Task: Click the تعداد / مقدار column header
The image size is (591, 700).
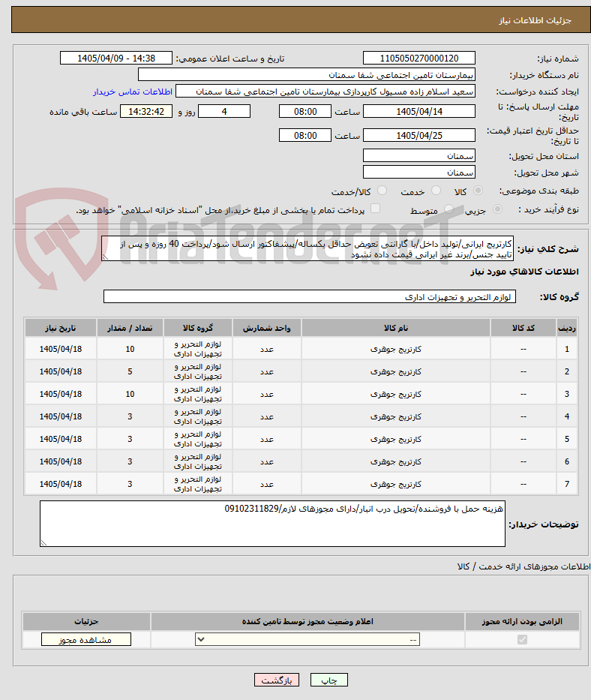Action: [130, 328]
